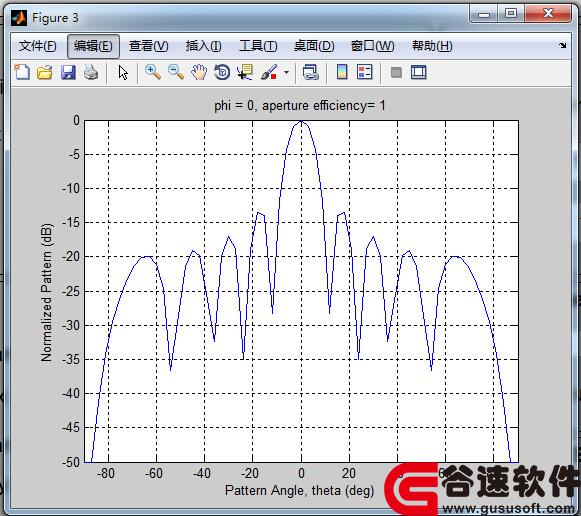Open a file with folder icon
This screenshot has width=581, height=516.
pos(45,72)
